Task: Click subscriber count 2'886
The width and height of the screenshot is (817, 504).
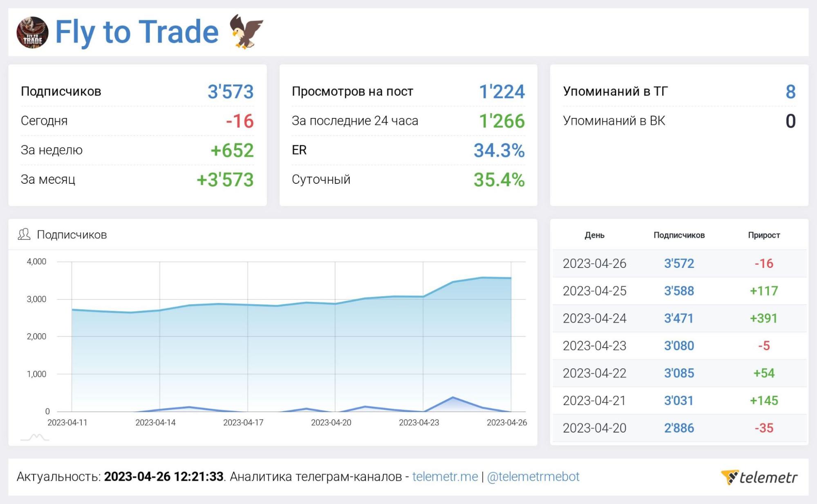Action: 679,428
